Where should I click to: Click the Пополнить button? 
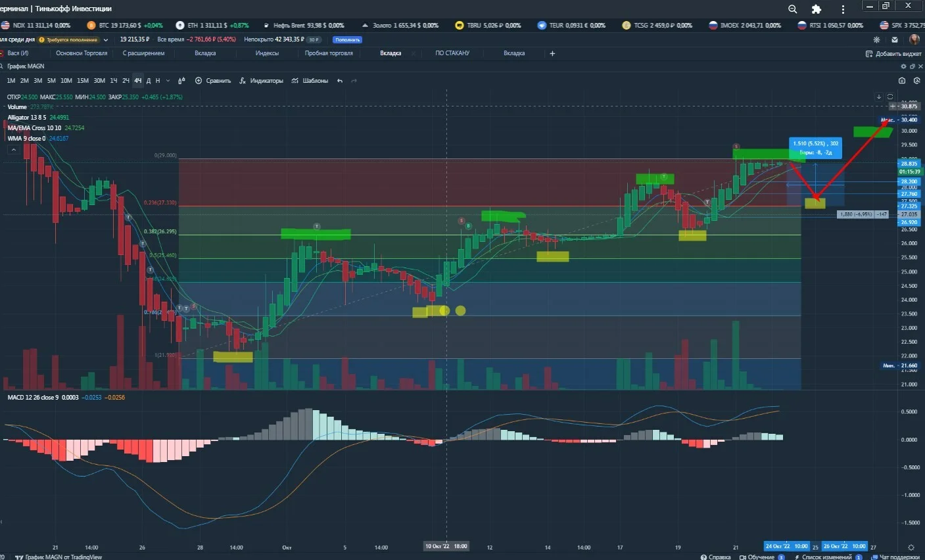347,40
